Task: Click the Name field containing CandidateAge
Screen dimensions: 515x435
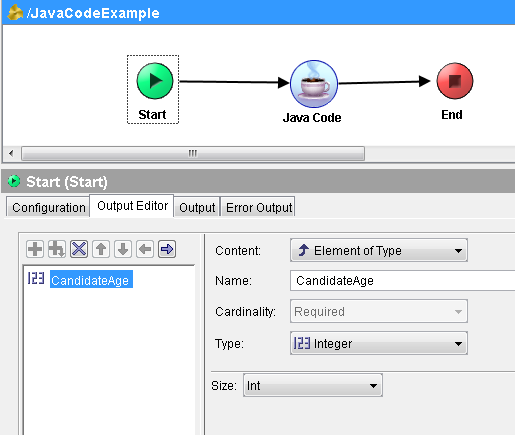Action: [x=402, y=281]
